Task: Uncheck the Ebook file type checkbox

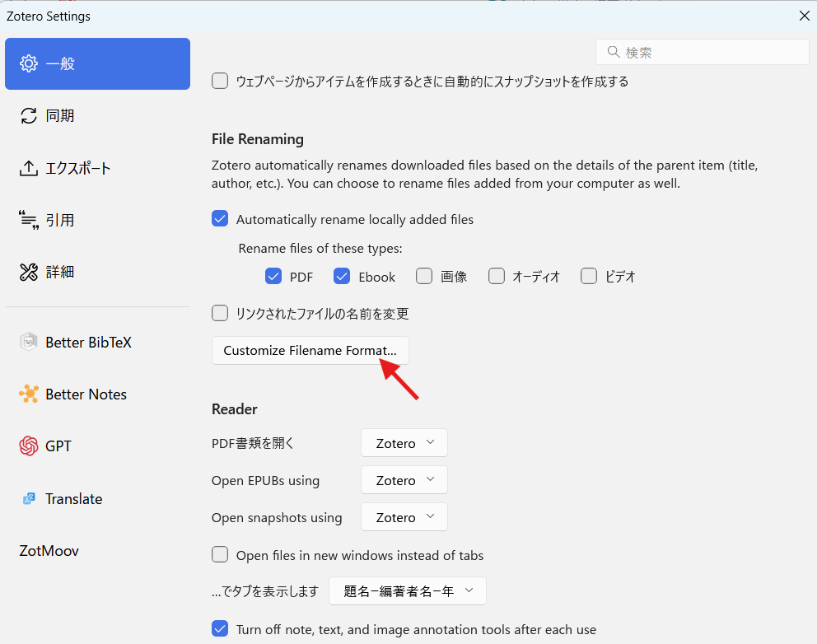Action: pyautogui.click(x=342, y=277)
